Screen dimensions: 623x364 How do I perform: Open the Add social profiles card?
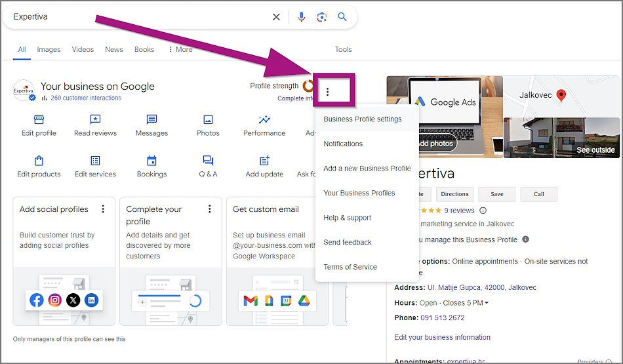tap(64, 261)
